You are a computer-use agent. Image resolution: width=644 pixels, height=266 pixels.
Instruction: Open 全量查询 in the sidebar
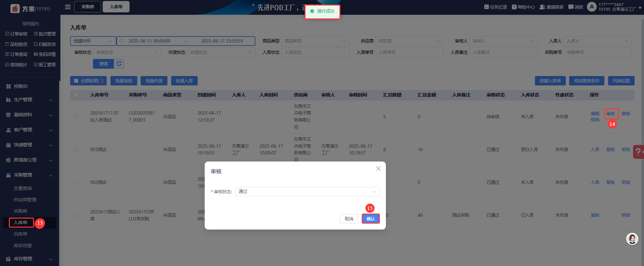click(x=23, y=188)
